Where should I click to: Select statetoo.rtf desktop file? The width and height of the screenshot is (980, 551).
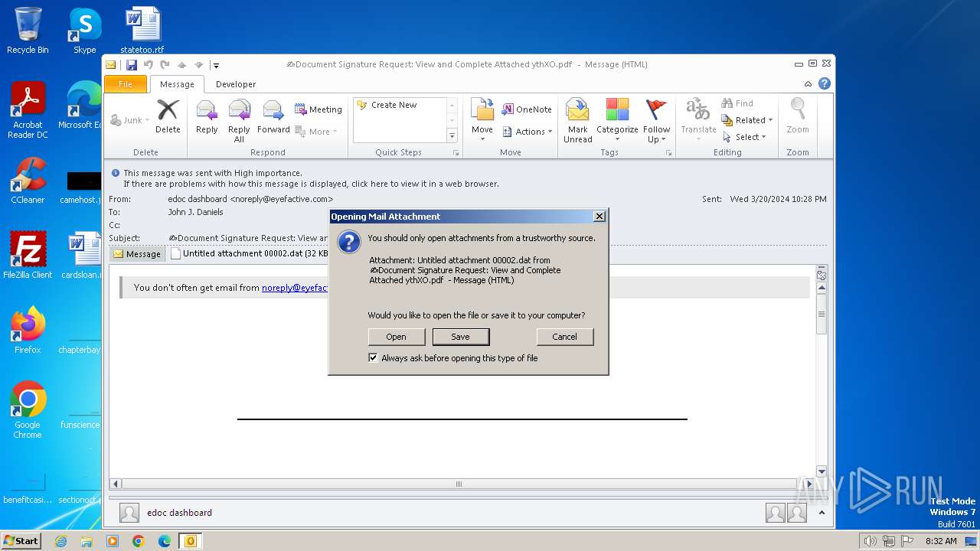(142, 31)
